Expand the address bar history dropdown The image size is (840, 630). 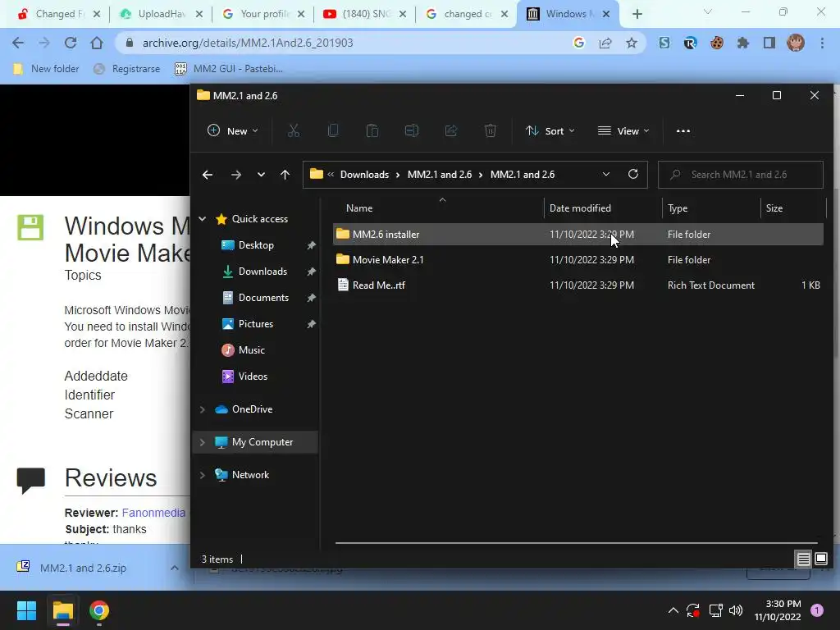point(606,174)
